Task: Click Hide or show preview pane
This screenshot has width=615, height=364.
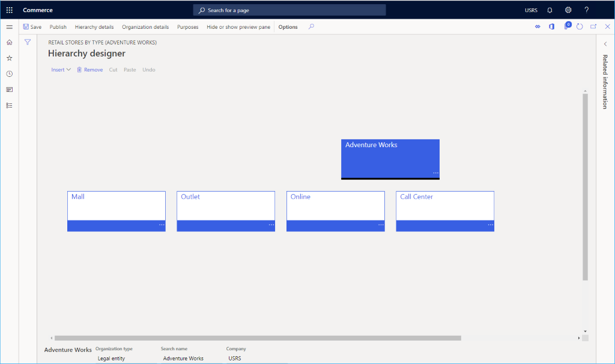Action: [238, 26]
